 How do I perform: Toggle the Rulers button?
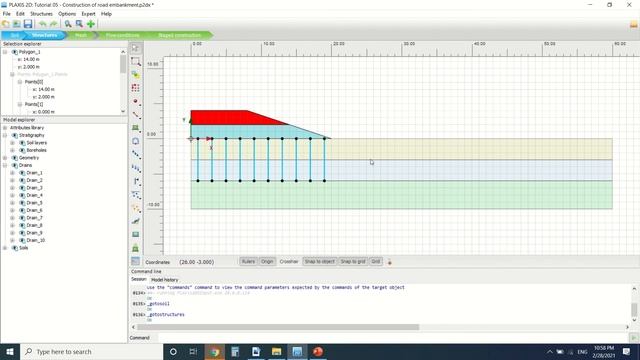(x=248, y=262)
